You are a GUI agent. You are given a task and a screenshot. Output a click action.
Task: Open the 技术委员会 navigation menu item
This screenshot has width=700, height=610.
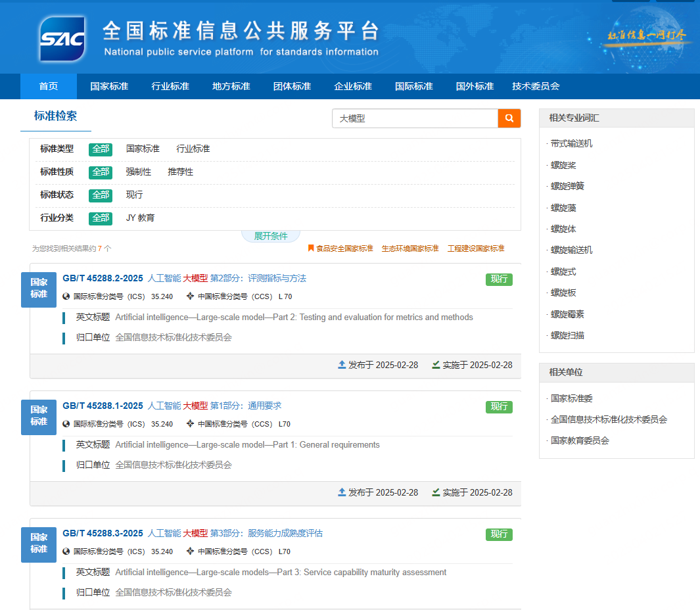pos(536,86)
